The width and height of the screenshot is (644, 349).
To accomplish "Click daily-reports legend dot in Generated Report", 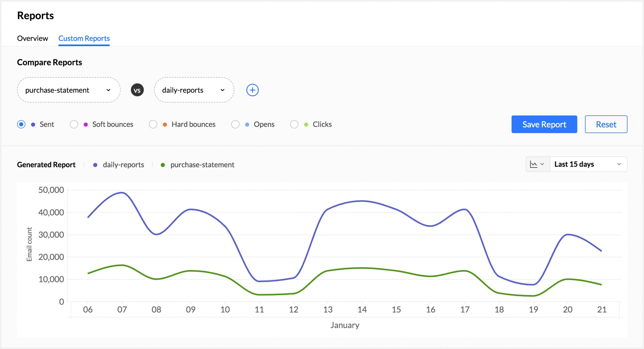I will pyautogui.click(x=95, y=165).
